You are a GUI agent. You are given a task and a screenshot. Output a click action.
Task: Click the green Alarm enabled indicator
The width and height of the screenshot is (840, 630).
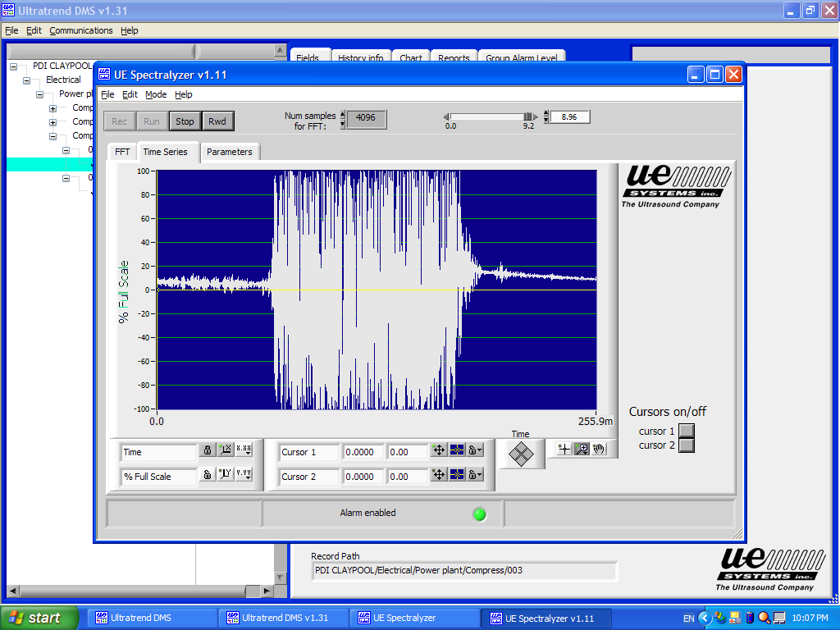[479, 514]
